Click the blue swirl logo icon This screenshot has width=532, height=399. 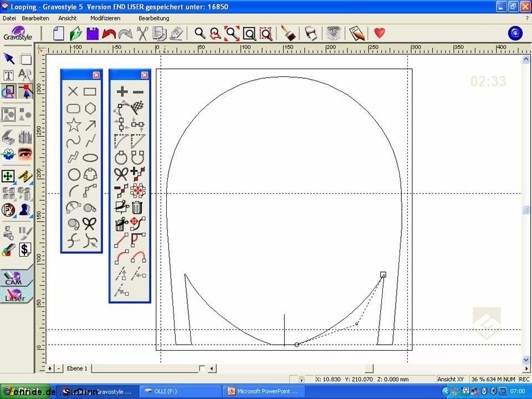[x=515, y=33]
